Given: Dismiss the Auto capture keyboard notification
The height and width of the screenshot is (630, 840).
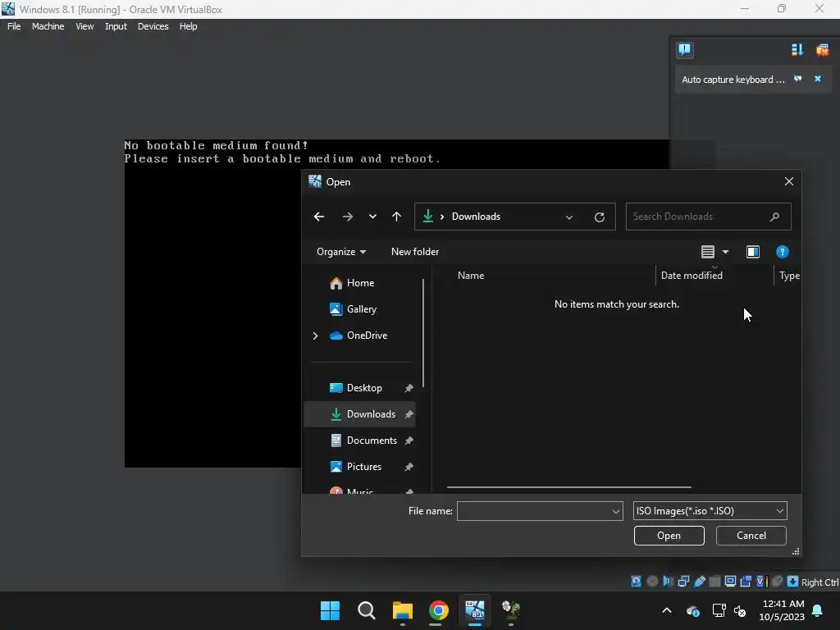Looking at the screenshot, I should [x=818, y=79].
